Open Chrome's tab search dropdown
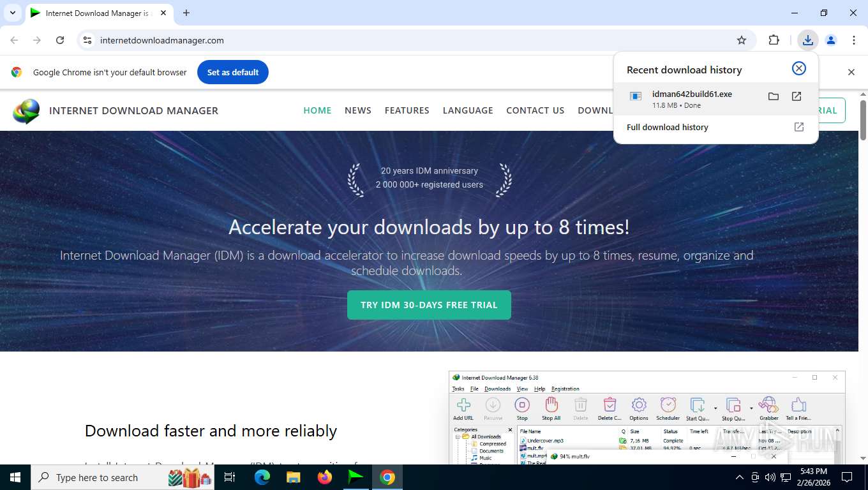The image size is (868, 490). [x=12, y=13]
